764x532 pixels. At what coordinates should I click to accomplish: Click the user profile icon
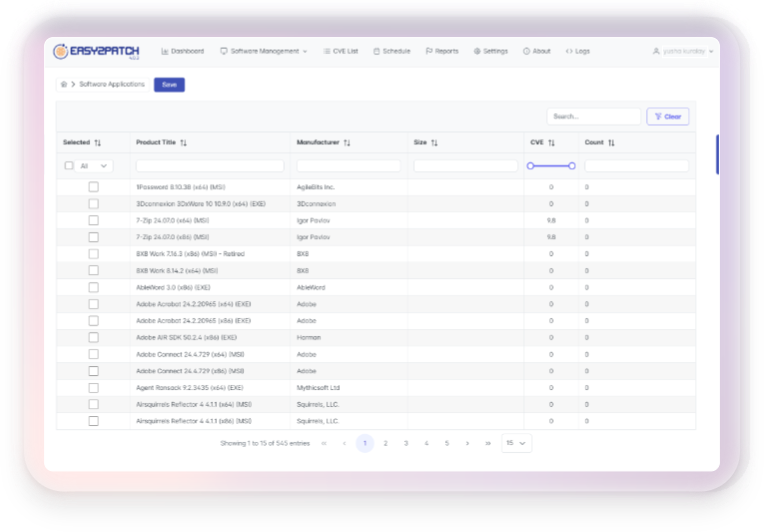pyautogui.click(x=656, y=51)
